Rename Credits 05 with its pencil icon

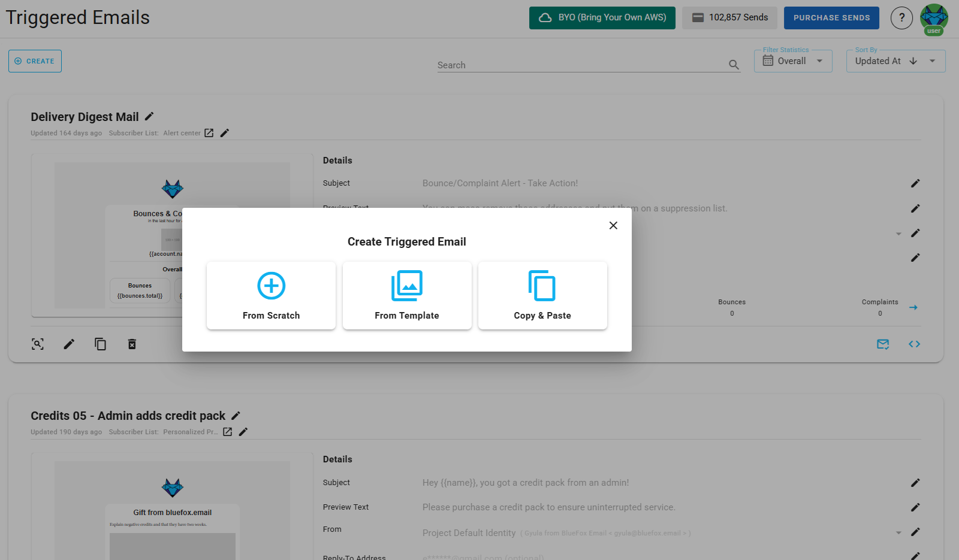click(236, 415)
